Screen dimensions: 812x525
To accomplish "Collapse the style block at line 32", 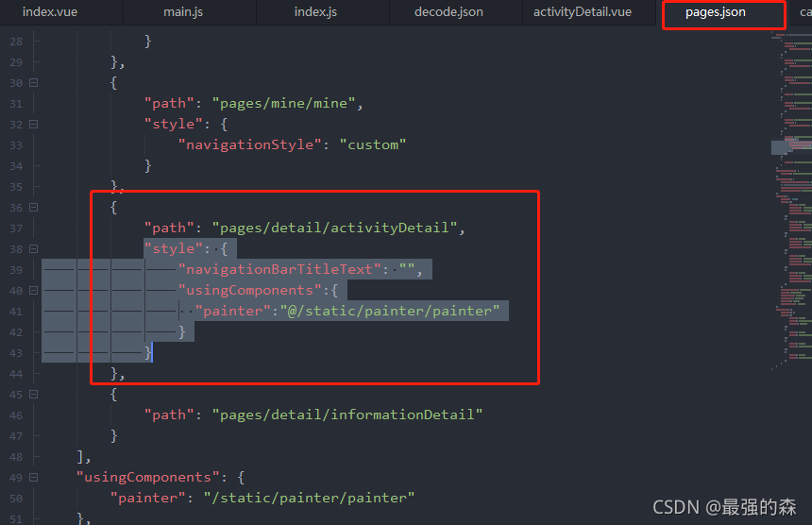I will [x=34, y=125].
